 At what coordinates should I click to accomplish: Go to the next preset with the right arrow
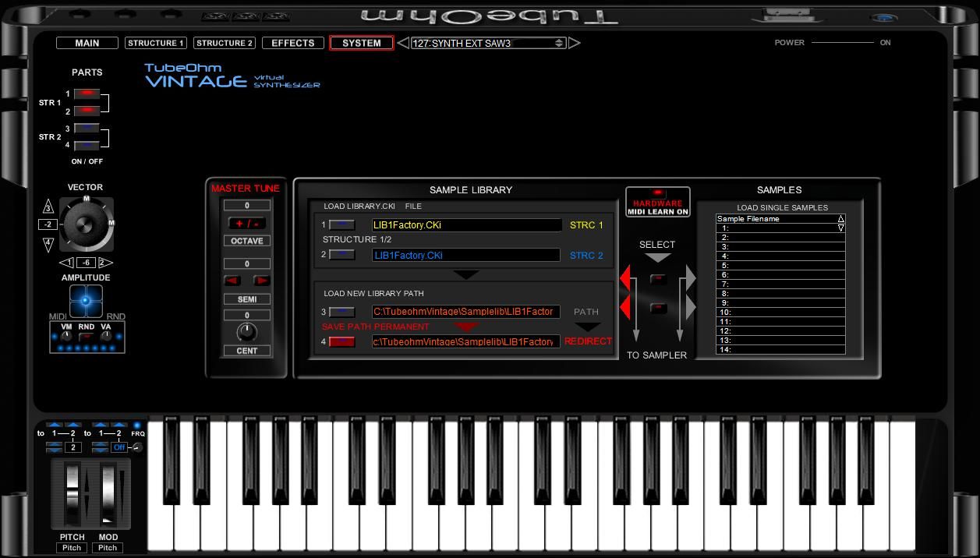pyautogui.click(x=575, y=43)
